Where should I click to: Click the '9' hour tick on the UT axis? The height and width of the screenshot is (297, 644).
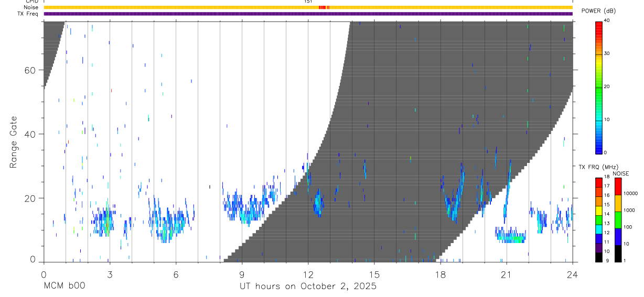(242, 274)
